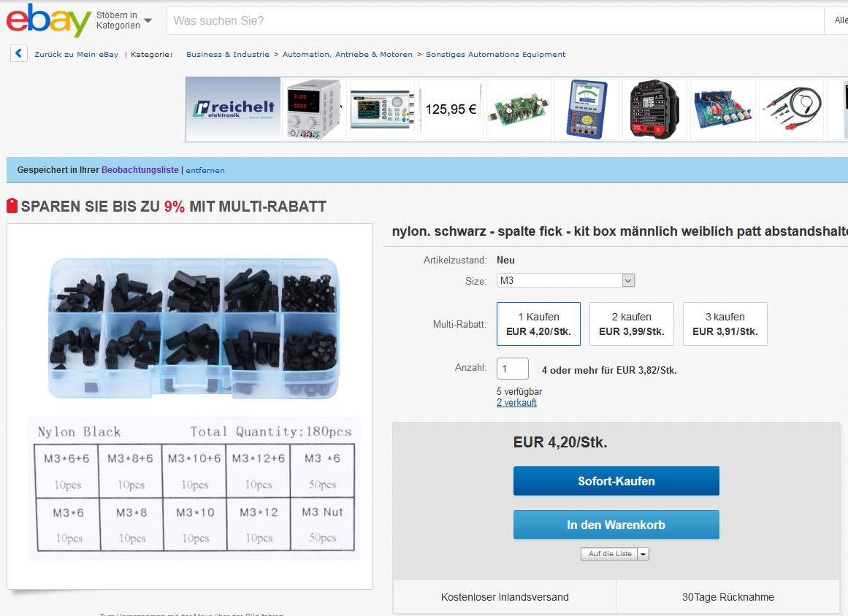848x616 pixels.
Task: Click Kostenloser Inlandsversand text
Action: pos(505,597)
